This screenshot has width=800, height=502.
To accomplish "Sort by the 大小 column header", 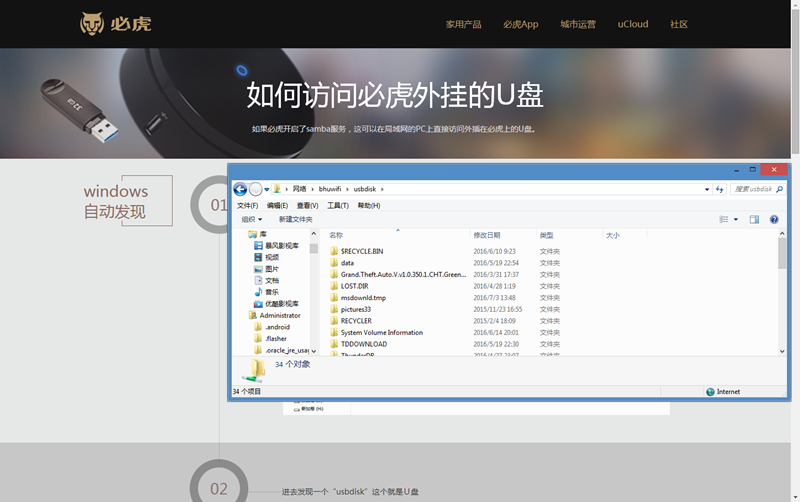I will [612, 235].
